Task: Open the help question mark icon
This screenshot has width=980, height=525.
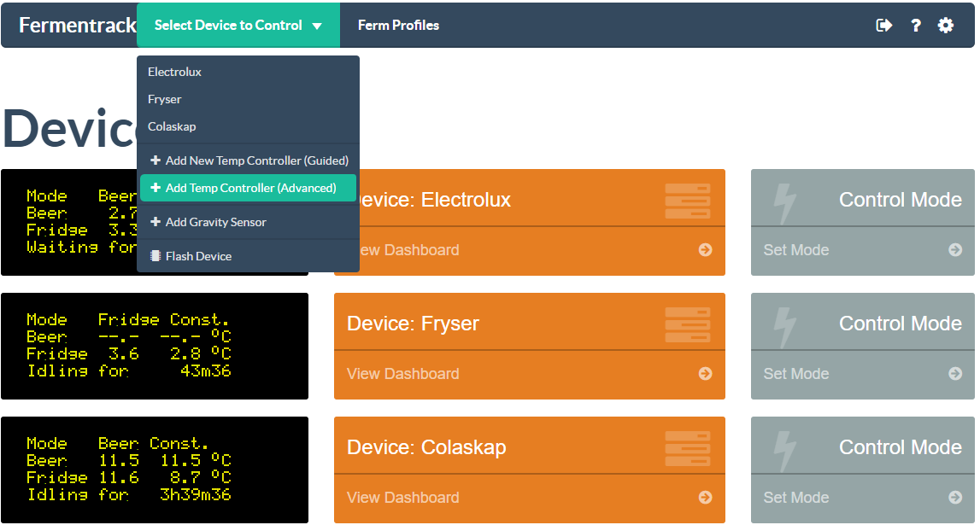Action: click(916, 25)
